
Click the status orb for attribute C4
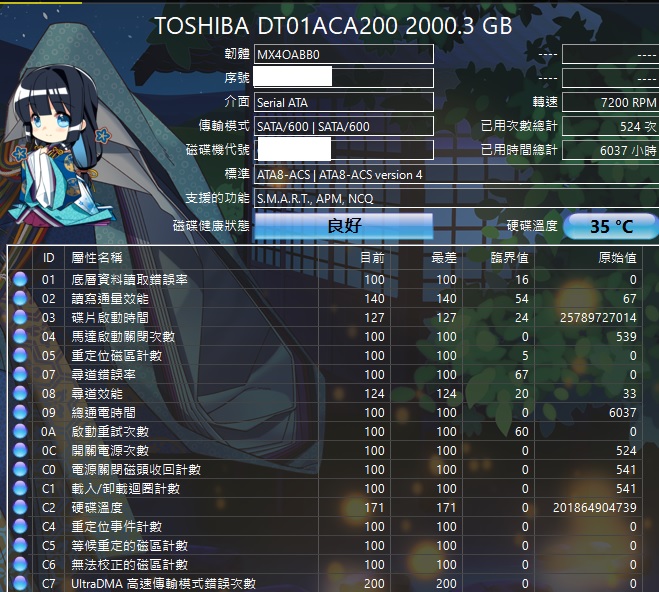tap(20, 526)
